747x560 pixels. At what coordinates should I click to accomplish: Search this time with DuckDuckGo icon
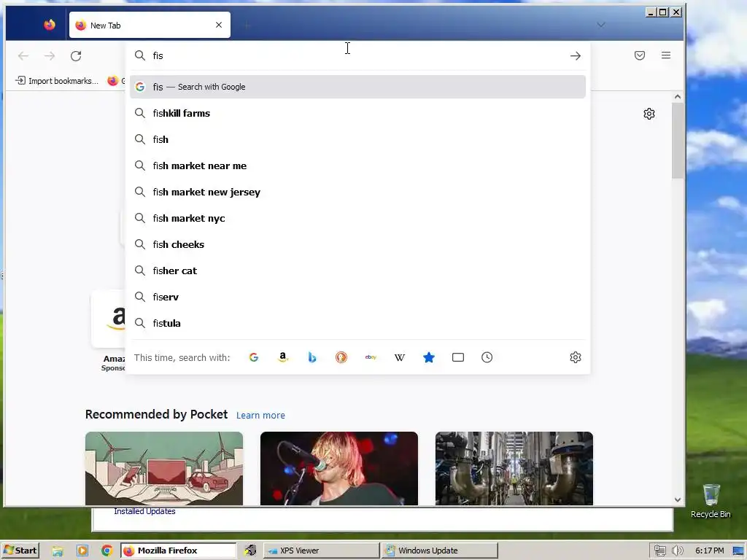point(341,357)
